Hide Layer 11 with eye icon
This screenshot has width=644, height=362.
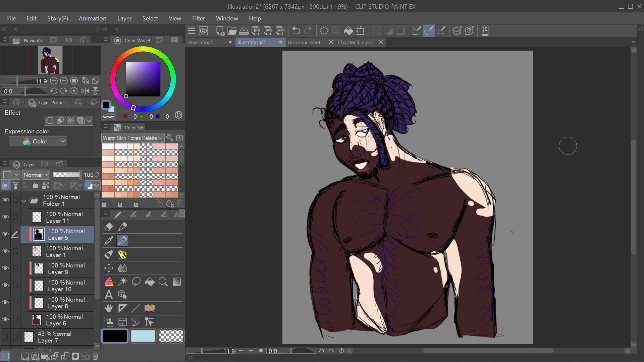tap(5, 217)
